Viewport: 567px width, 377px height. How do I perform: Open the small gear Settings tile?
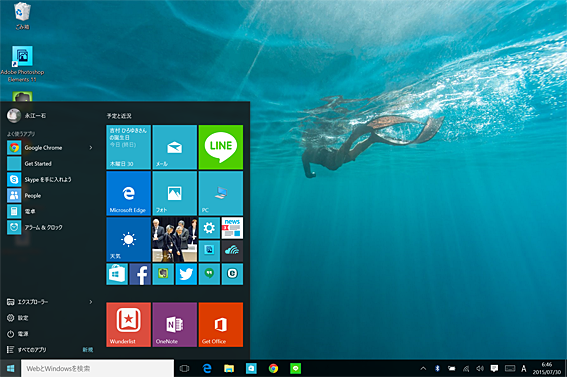click(209, 228)
